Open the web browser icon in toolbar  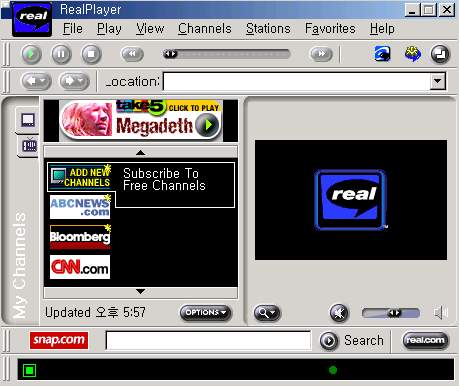(x=383, y=54)
